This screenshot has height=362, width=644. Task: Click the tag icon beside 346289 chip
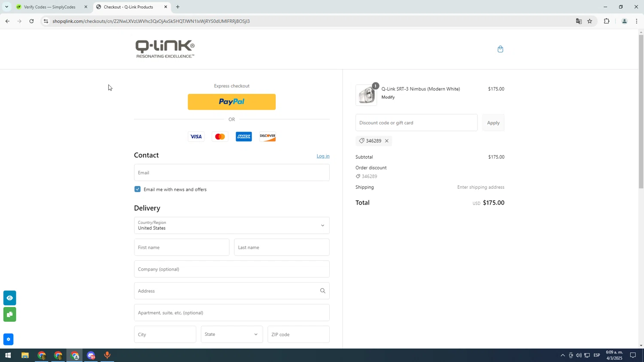(x=361, y=141)
